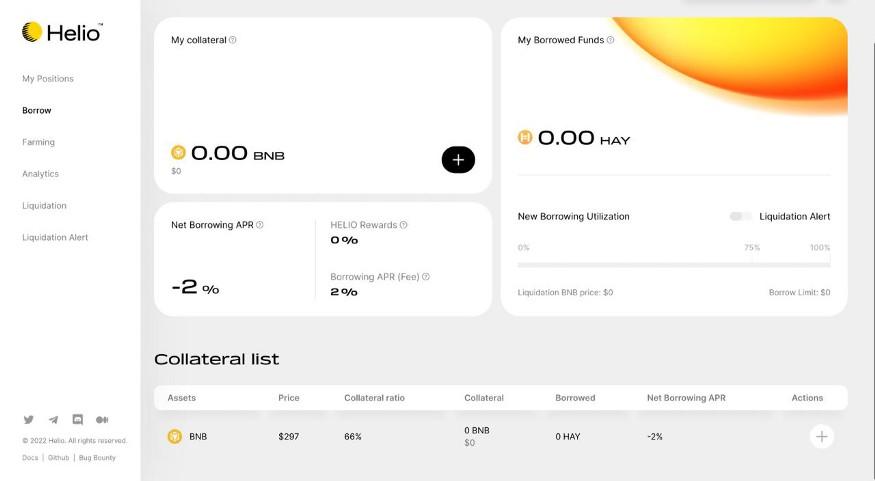The image size is (875, 481).
Task: Open the Discord server icon
Action: pos(78,420)
